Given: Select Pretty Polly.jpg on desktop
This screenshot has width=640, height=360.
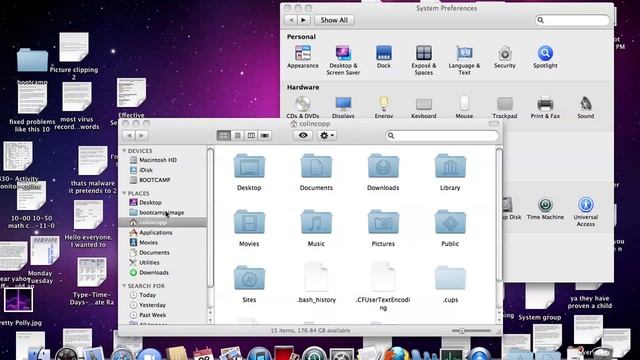Looking at the screenshot, I should point(18,307).
